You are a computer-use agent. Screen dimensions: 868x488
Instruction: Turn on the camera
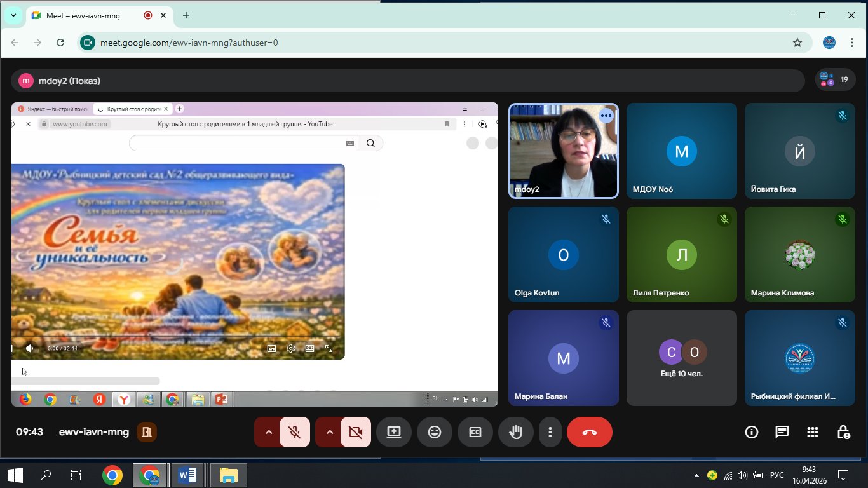pos(355,432)
